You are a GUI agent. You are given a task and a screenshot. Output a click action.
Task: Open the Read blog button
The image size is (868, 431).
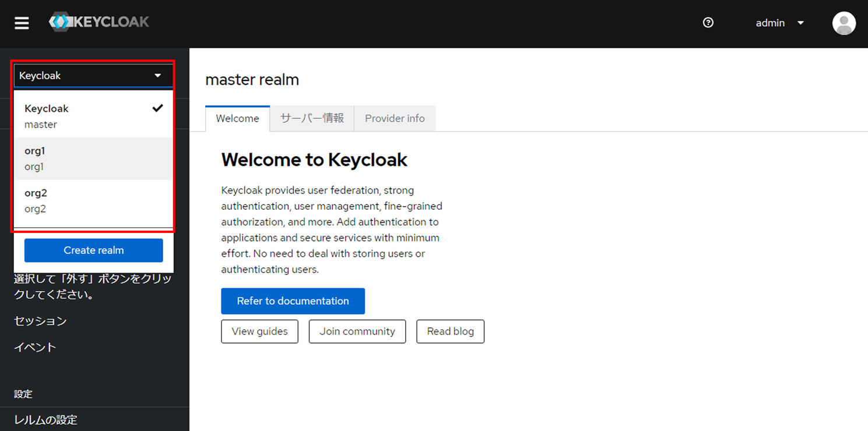click(450, 331)
